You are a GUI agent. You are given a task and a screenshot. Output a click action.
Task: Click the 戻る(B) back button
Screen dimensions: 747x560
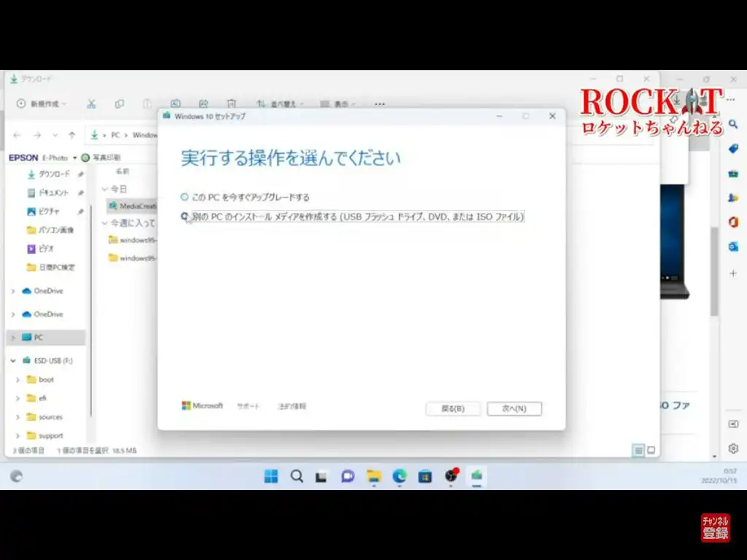pos(452,408)
